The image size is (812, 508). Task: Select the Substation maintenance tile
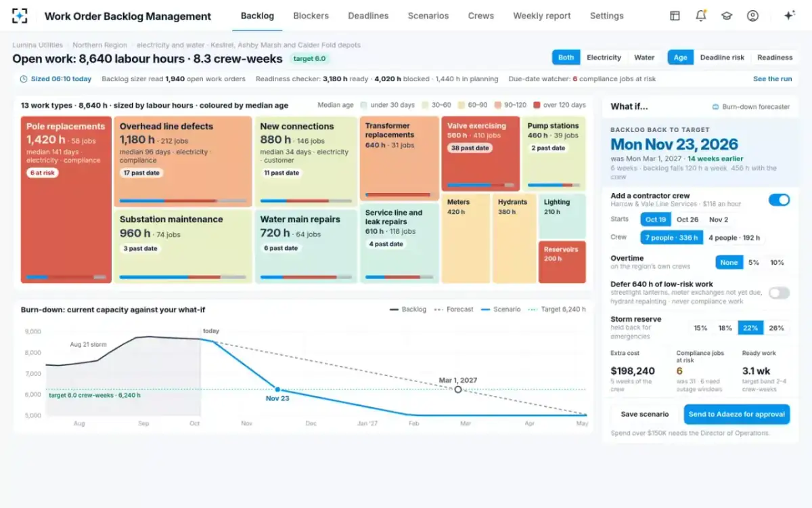[183, 246]
